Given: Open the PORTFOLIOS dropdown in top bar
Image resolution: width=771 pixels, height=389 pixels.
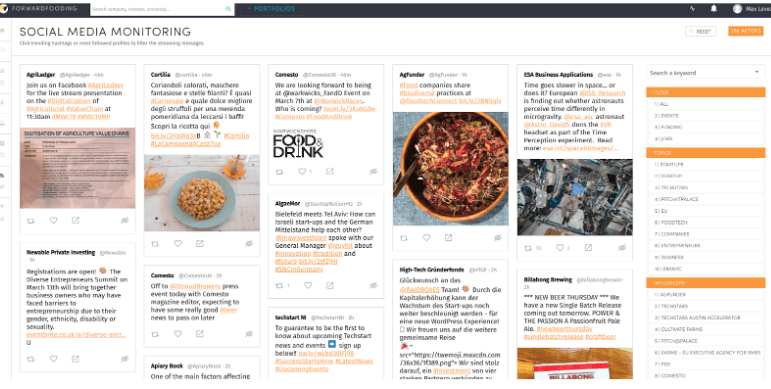Looking at the screenshot, I should [x=271, y=9].
